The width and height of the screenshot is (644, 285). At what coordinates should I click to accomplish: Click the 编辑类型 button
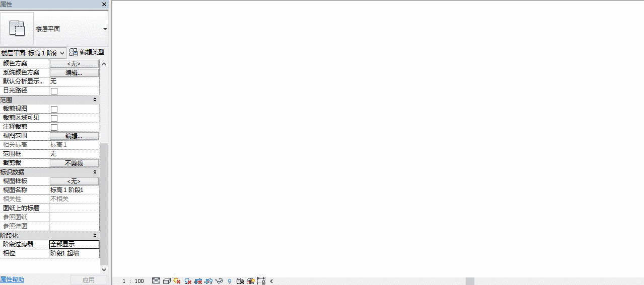pyautogui.click(x=87, y=52)
